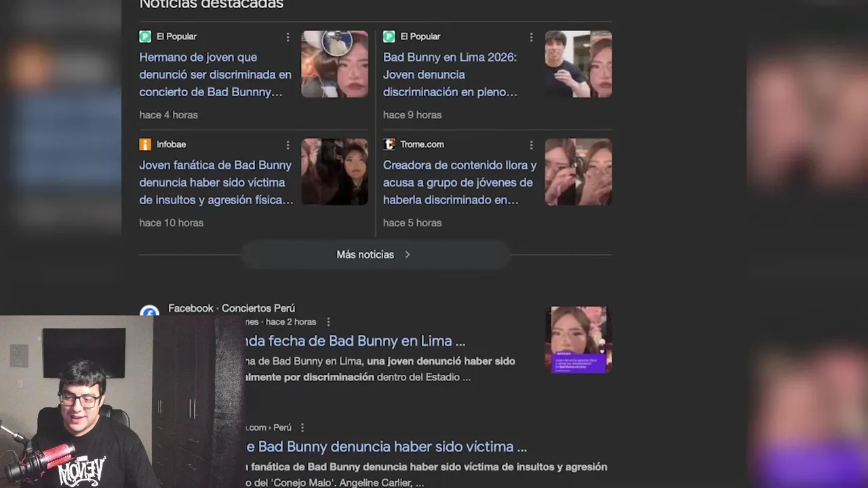Click the Infobae orange favicon
The width and height of the screenshot is (868, 488).
point(145,144)
